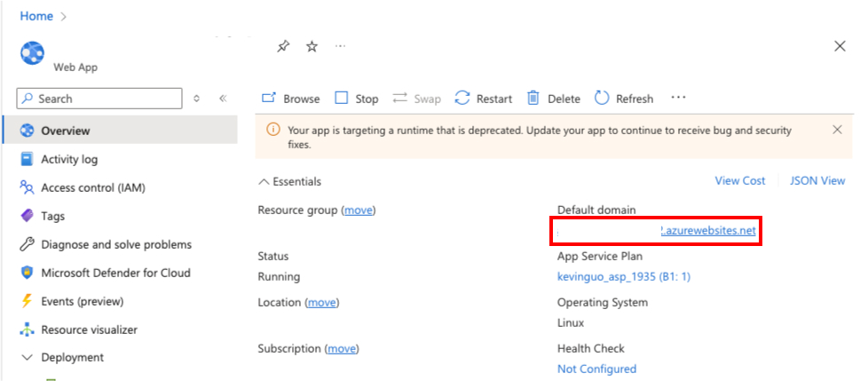Click the Restart circular arrows icon
Image resolution: width=868 pixels, height=381 pixels.
(462, 98)
